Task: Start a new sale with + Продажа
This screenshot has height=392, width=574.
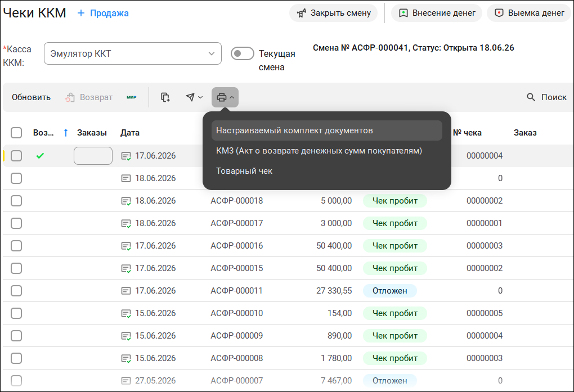Action: [103, 13]
